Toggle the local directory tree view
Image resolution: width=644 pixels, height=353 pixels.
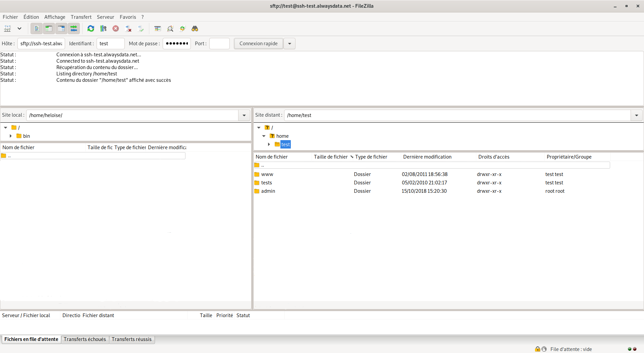pos(49,28)
